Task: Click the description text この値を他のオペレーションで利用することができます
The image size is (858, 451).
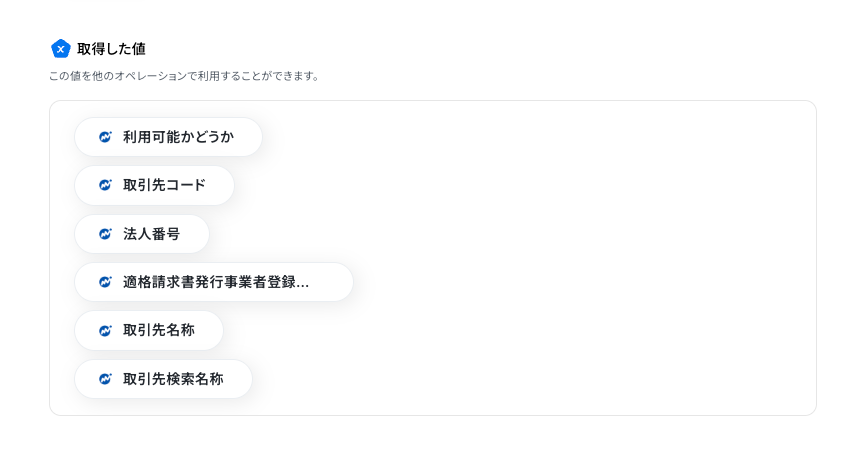Action: pyautogui.click(x=184, y=76)
